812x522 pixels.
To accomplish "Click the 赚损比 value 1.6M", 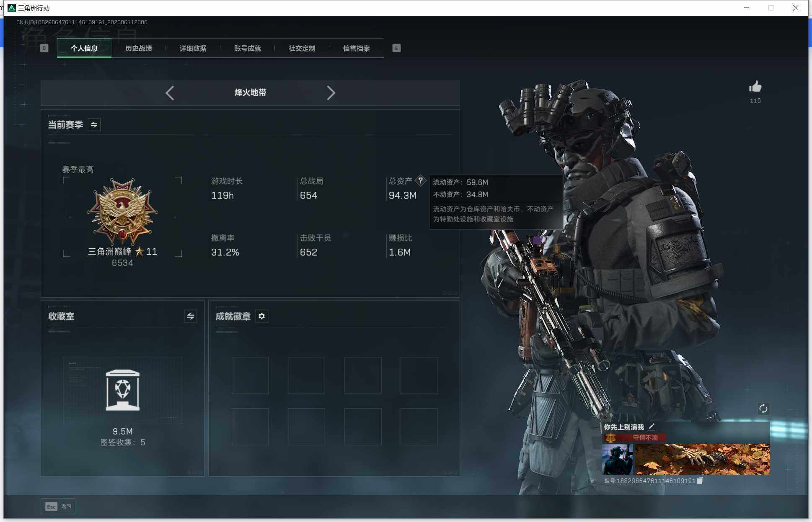I will point(400,252).
